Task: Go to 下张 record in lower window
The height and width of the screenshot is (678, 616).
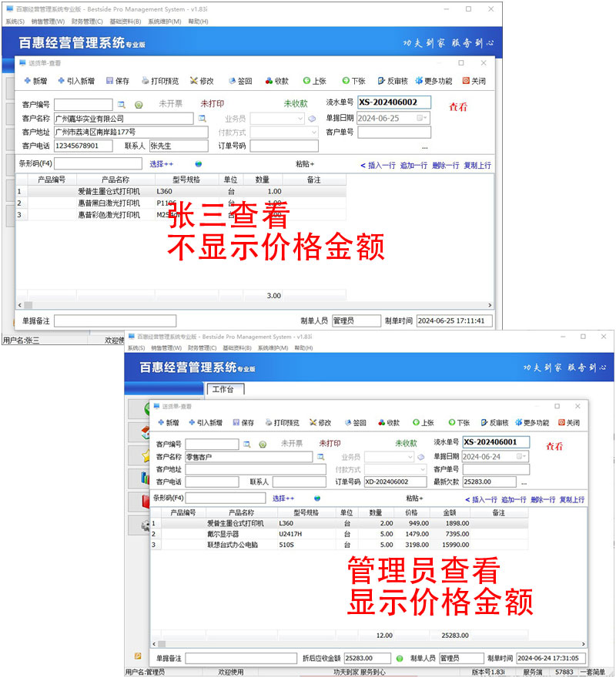Action: click(459, 422)
